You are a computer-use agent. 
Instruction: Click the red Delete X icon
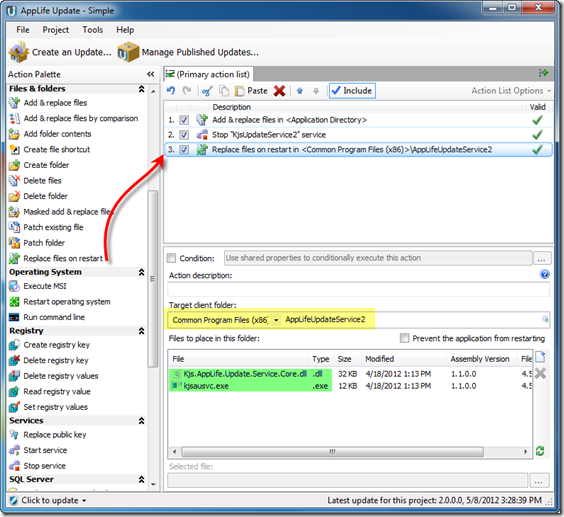tap(279, 91)
